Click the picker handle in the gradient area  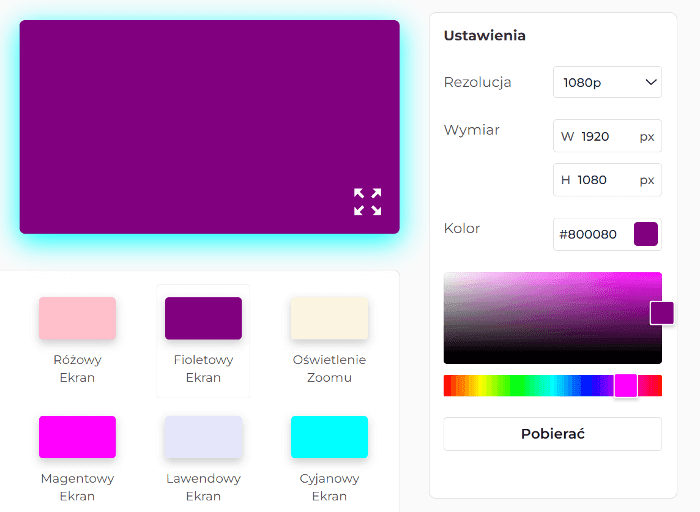pyautogui.click(x=662, y=313)
